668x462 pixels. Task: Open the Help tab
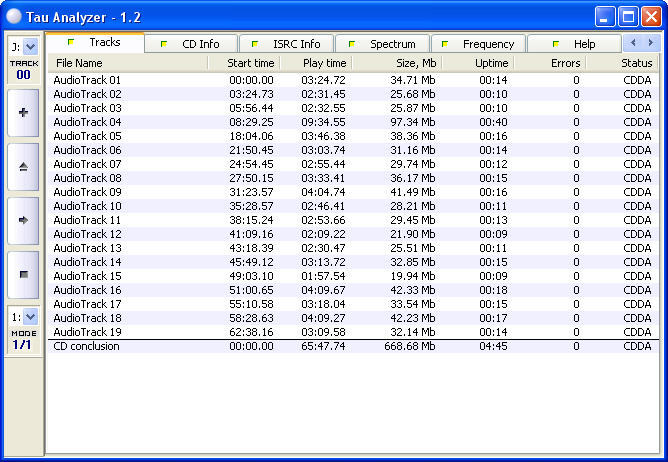pos(575,44)
